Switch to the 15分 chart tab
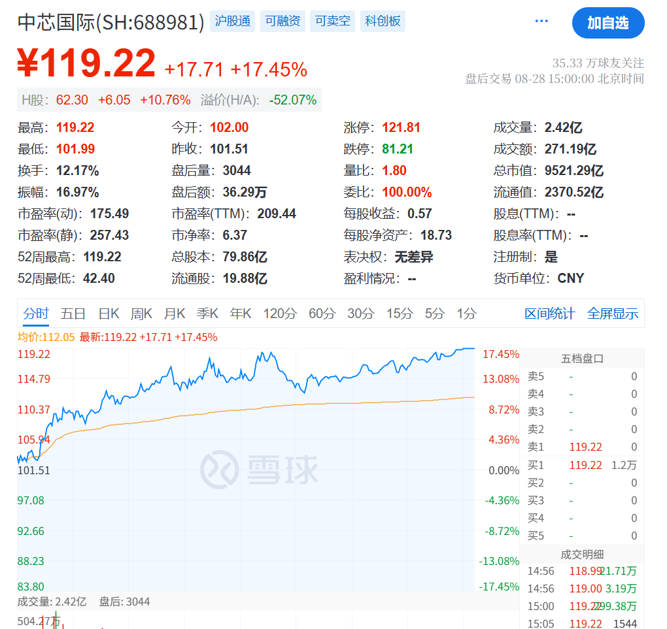This screenshot has width=667, height=629. coord(399,314)
